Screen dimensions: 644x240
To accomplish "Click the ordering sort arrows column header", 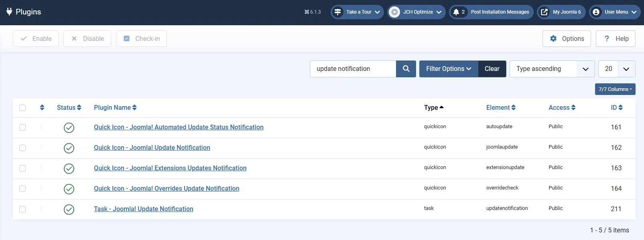I will click(42, 107).
